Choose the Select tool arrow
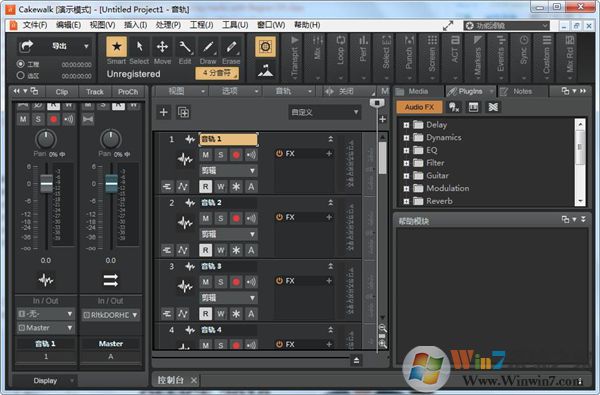Viewport: 600px width, 395px height. pos(139,47)
